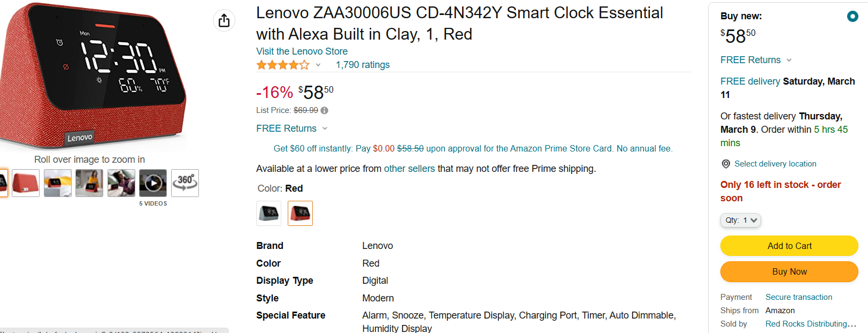View the red clock back-view thumbnail
The image size is (868, 333).
[x=26, y=183]
